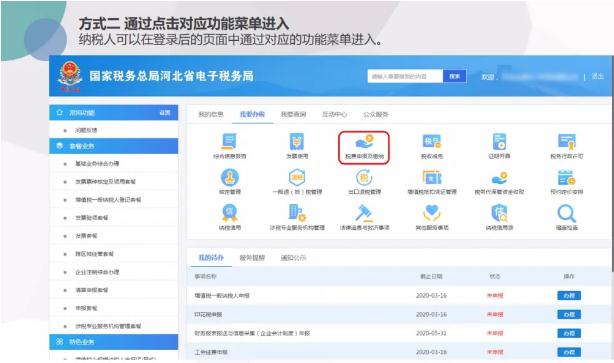Select the 服务提醒 tab
The height and width of the screenshot is (363, 614).
(x=252, y=258)
